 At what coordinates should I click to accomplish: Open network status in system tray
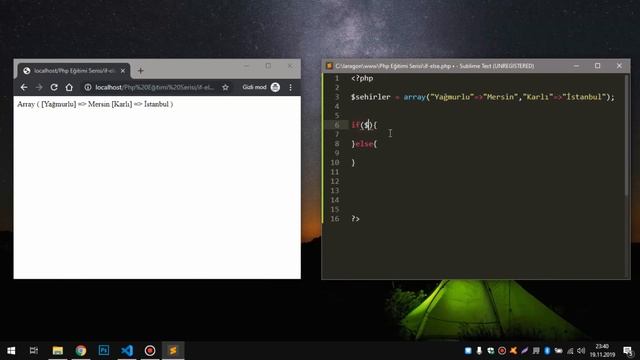point(570,351)
